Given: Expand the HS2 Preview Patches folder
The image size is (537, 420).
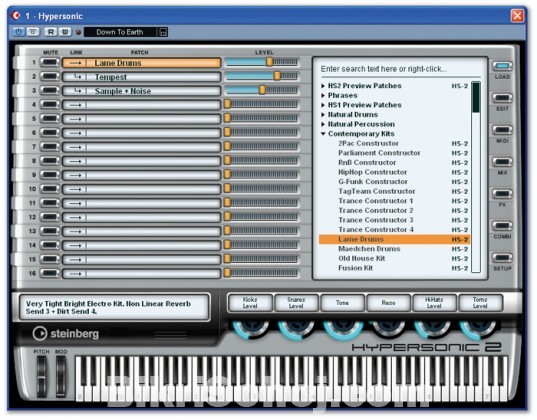Looking at the screenshot, I should (x=323, y=86).
